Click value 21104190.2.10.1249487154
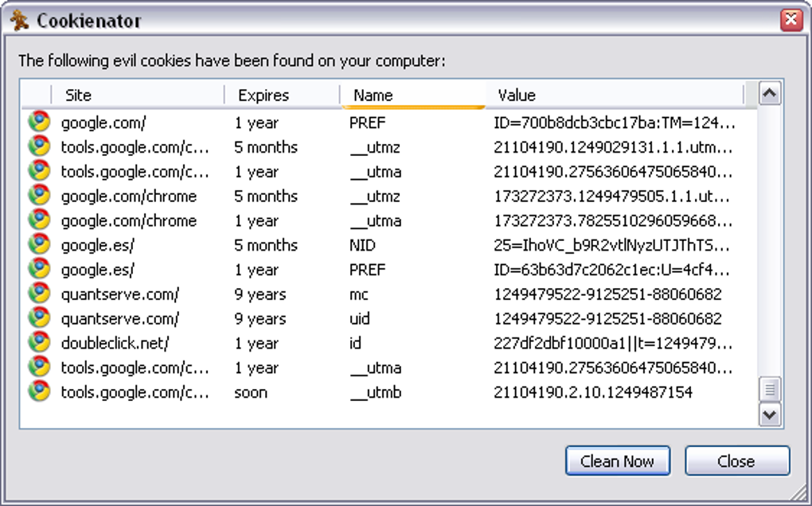 coord(593,393)
